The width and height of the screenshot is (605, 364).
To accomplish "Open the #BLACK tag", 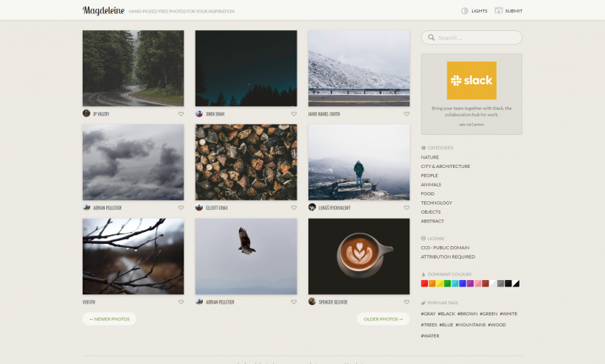I will [446, 314].
